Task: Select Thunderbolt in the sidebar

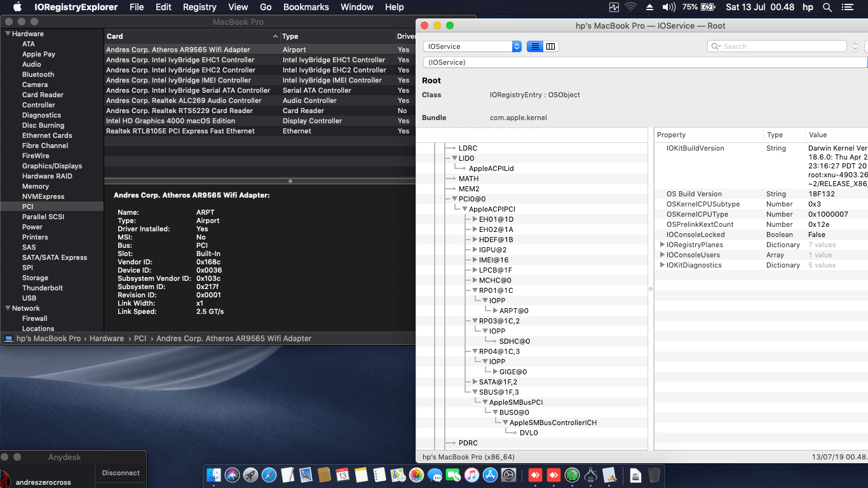Action: click(x=42, y=288)
